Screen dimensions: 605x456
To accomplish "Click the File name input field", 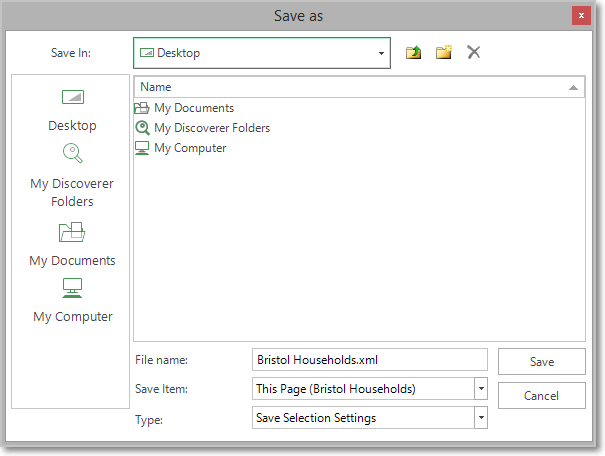I will coord(370,360).
